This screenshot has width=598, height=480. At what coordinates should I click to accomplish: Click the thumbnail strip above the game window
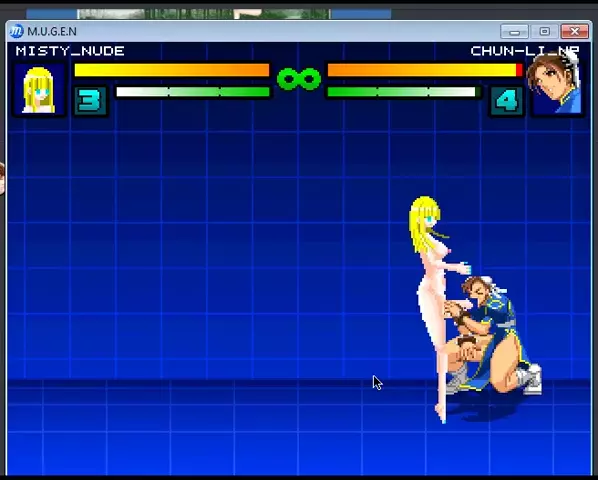pos(209,14)
